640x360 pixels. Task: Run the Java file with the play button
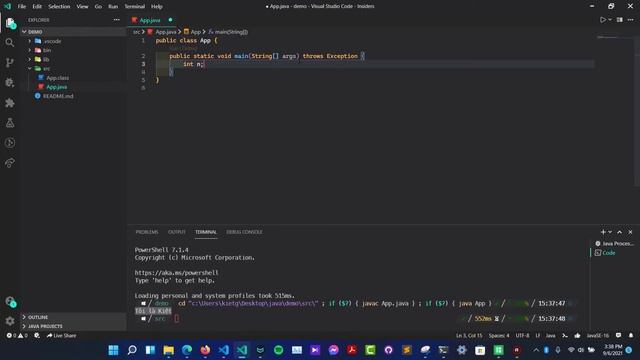coord(602,20)
